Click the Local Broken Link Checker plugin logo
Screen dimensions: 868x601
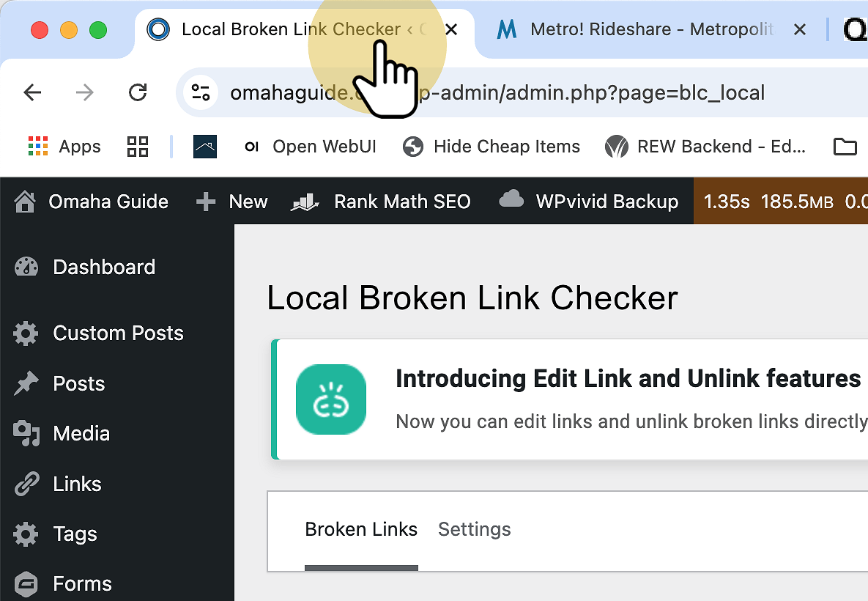pyautogui.click(x=330, y=399)
